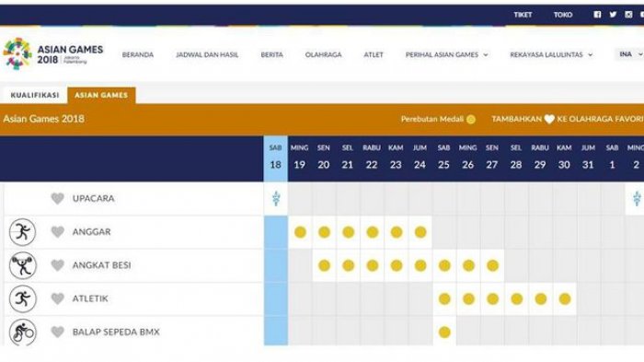The width and height of the screenshot is (644, 362).
Task: Favorite Balap Sepeda BMX with heart toggle
Action: [x=57, y=332]
